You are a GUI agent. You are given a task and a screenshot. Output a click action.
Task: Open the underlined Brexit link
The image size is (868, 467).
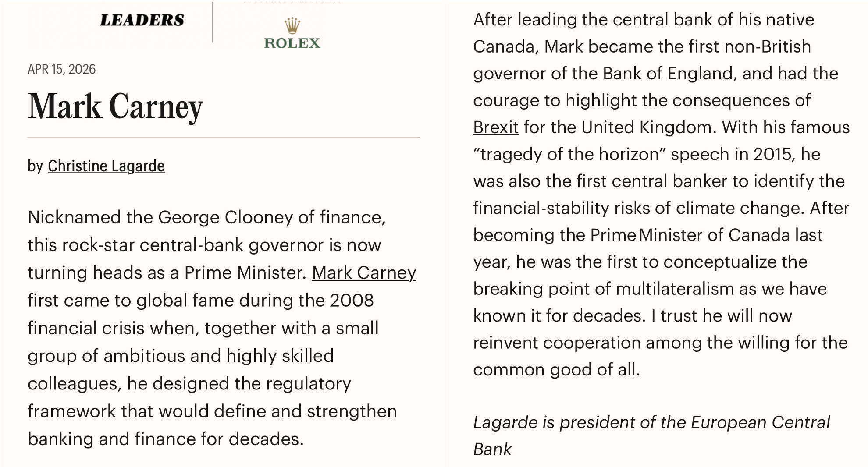pyautogui.click(x=496, y=127)
